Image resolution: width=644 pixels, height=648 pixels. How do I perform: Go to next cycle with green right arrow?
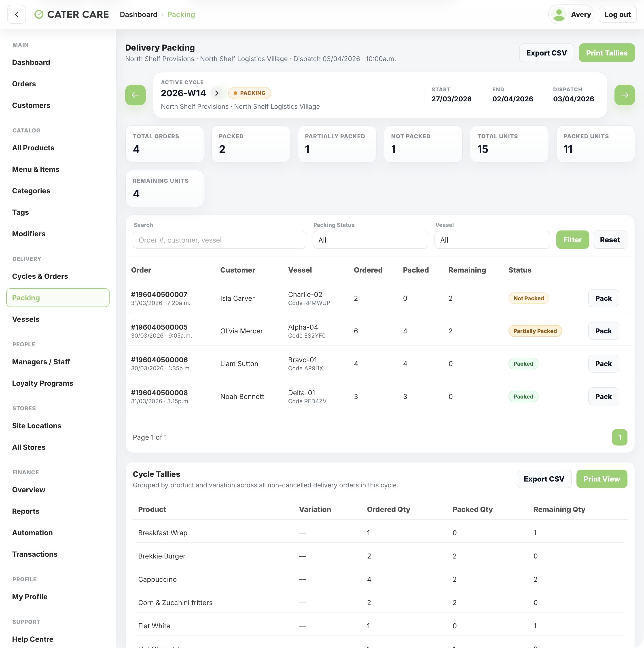(x=625, y=95)
